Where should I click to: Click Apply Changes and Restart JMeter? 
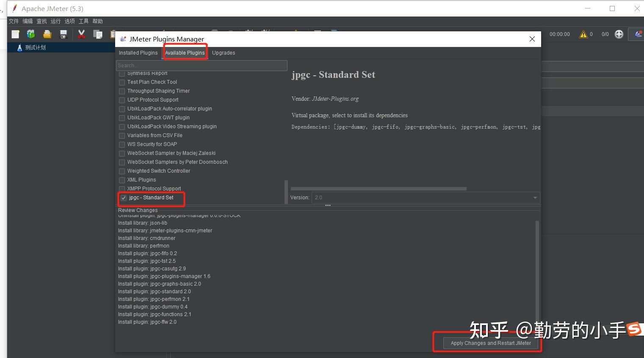(x=491, y=343)
